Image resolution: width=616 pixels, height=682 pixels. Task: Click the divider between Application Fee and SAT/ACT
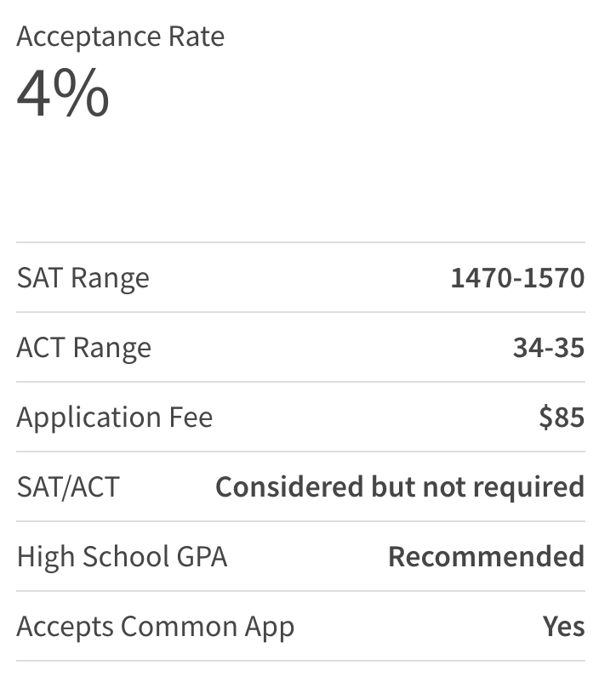[x=300, y=452]
